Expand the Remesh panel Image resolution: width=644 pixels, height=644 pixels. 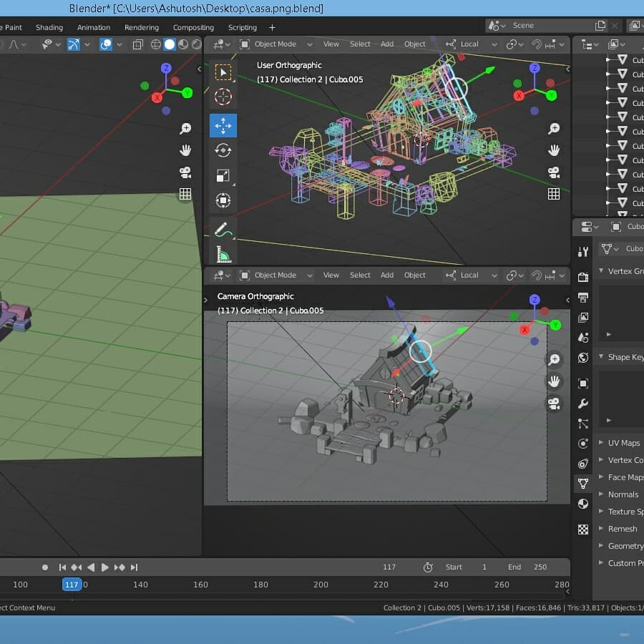[601, 528]
